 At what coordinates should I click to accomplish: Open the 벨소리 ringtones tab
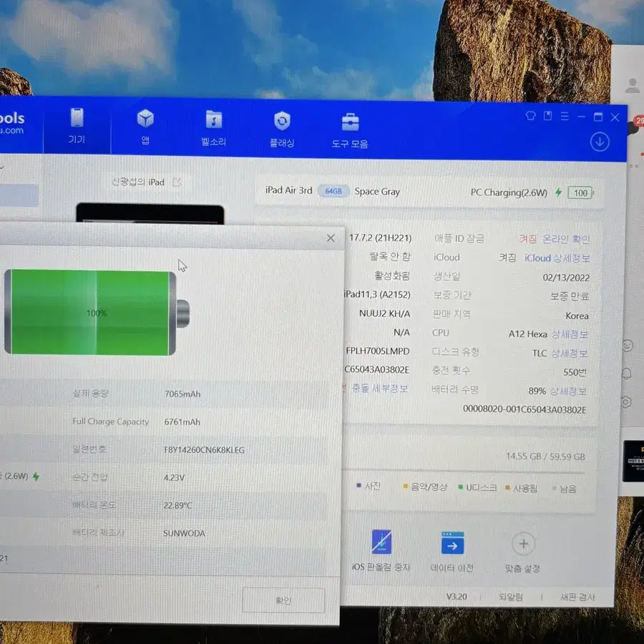point(213,129)
